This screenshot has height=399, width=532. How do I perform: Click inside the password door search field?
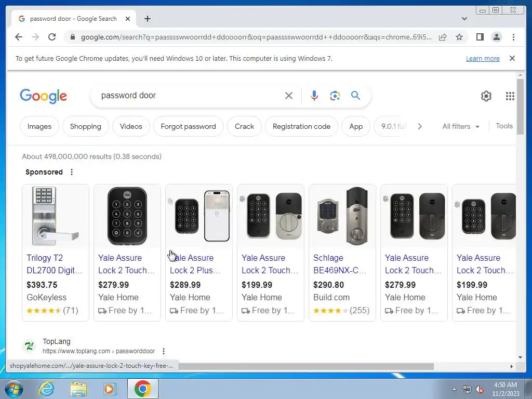pos(190,96)
